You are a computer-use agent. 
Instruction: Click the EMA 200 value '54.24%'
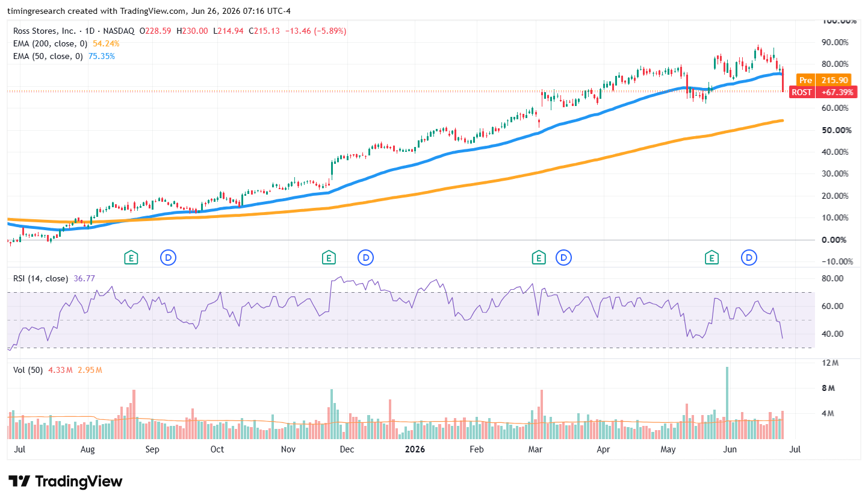(106, 43)
